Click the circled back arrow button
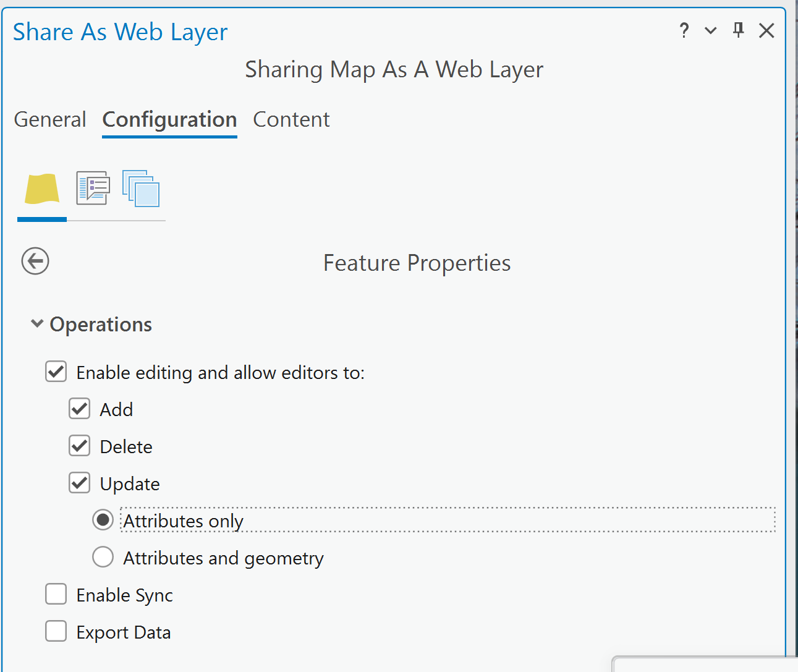Viewport: 798px width, 672px height. pyautogui.click(x=35, y=261)
